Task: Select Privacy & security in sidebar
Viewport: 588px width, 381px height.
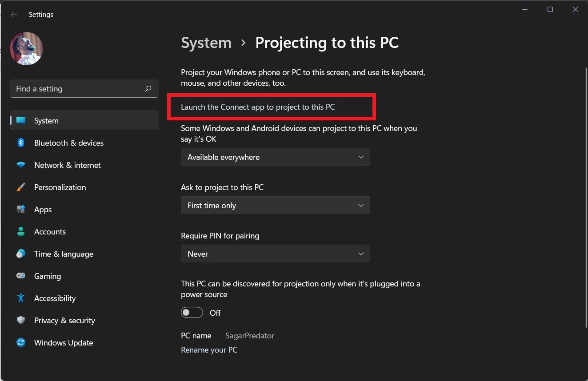Action: pyautogui.click(x=64, y=321)
